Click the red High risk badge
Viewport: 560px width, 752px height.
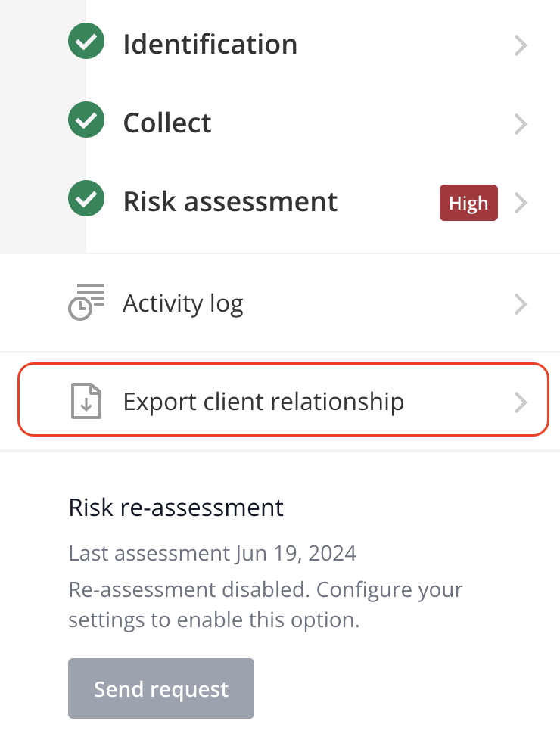click(468, 203)
